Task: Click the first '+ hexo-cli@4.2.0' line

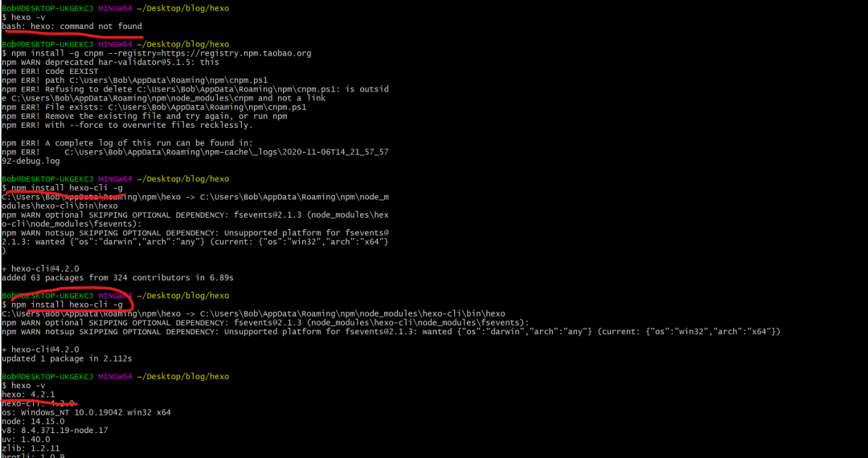Action: click(x=40, y=269)
